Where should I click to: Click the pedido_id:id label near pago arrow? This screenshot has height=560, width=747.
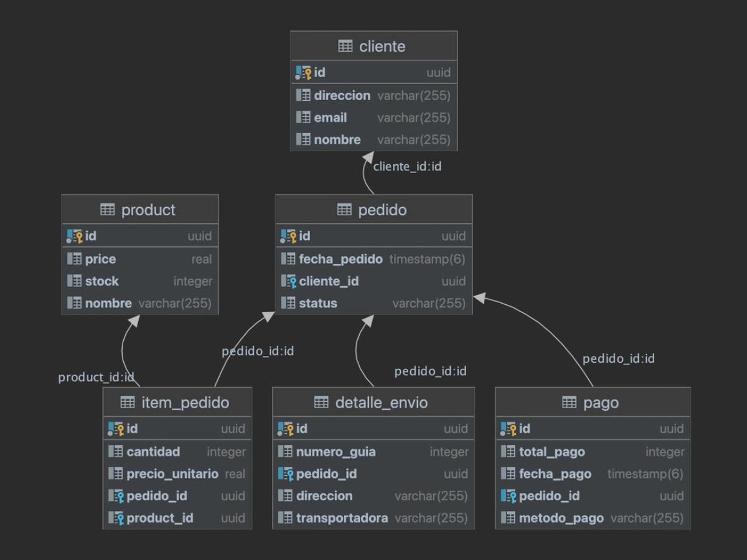618,359
